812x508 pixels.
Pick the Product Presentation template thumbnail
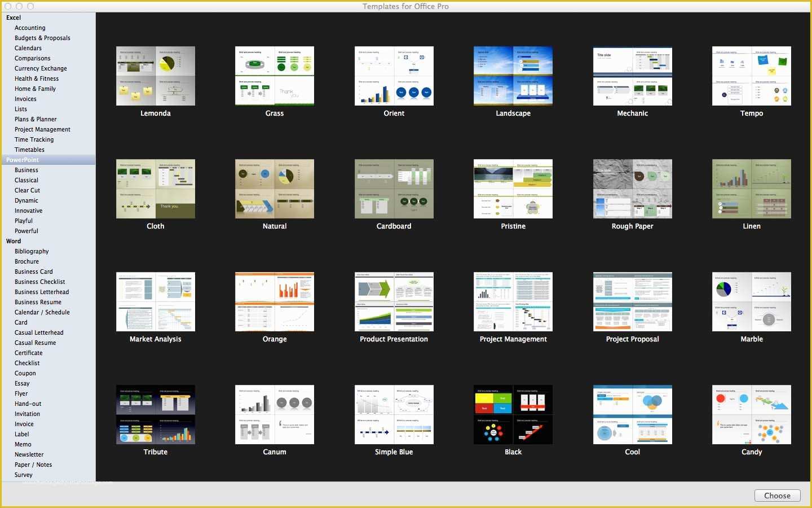coord(394,301)
